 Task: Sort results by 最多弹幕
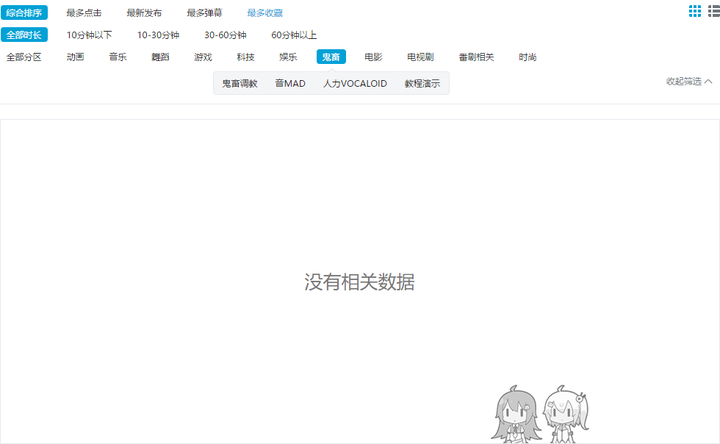coord(204,13)
